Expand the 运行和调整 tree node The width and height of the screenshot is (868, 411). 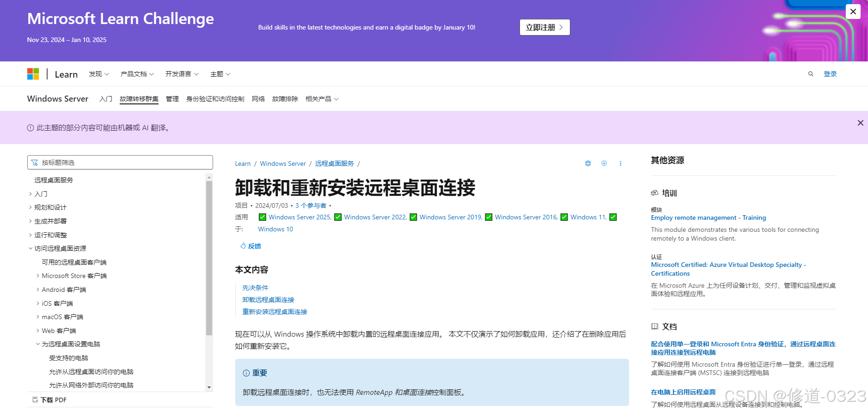[x=31, y=235]
